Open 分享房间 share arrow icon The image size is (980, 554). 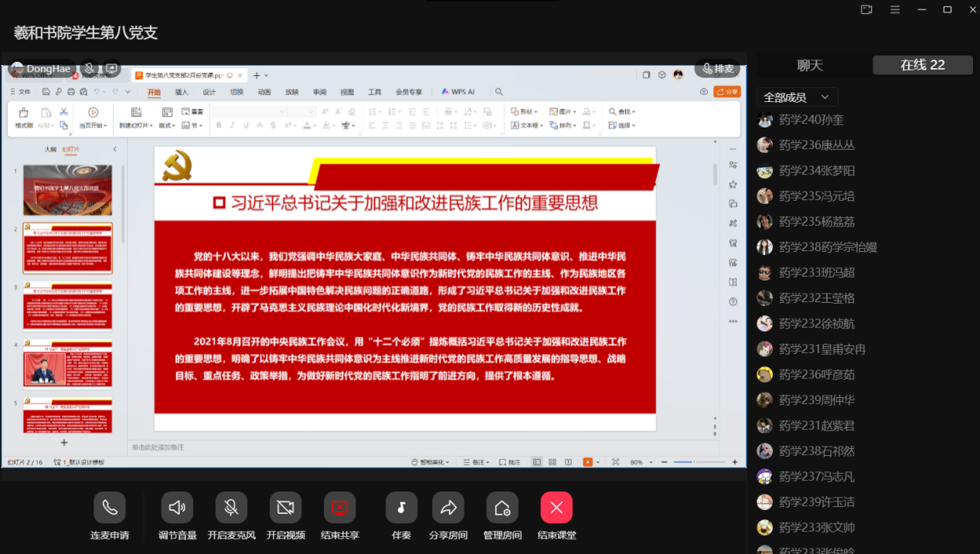448,508
